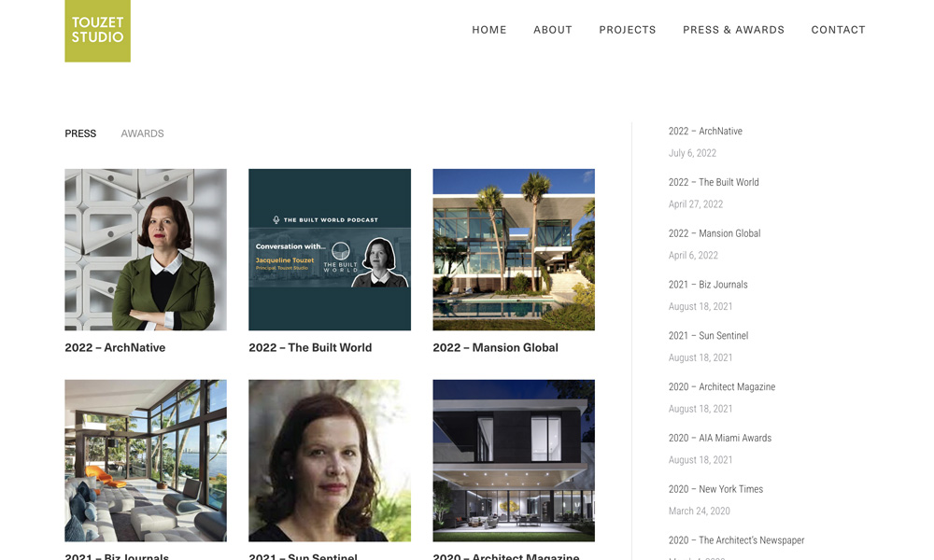The width and height of the screenshot is (934, 560).
Task: Open sidebar link '2020 – New York Times'
Action: 715,489
